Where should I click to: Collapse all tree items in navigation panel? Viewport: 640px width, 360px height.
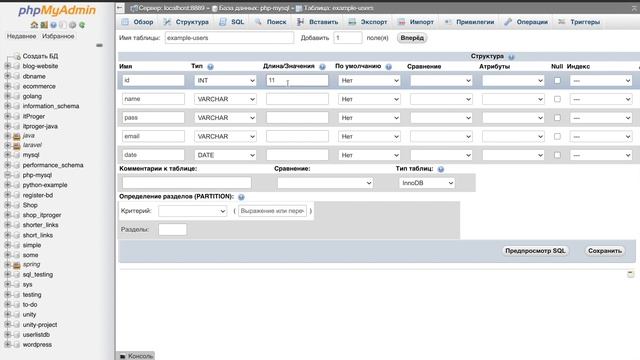pos(99,45)
